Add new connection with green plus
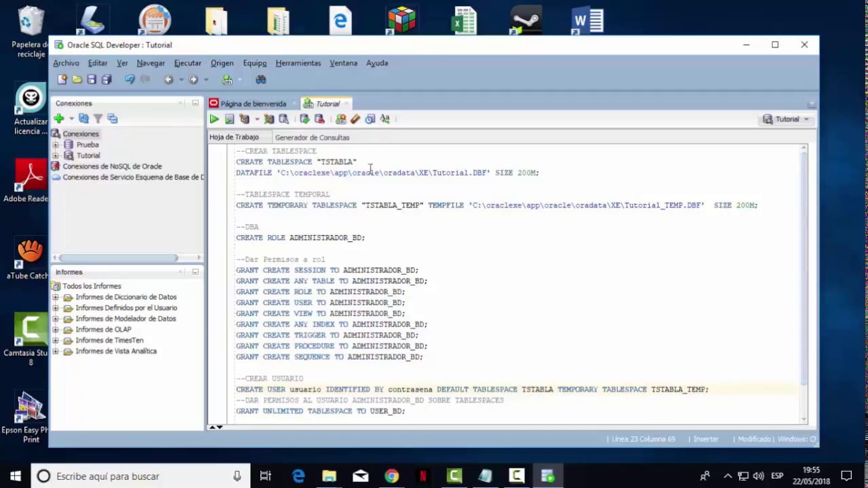This screenshot has width=868, height=488. 59,119
